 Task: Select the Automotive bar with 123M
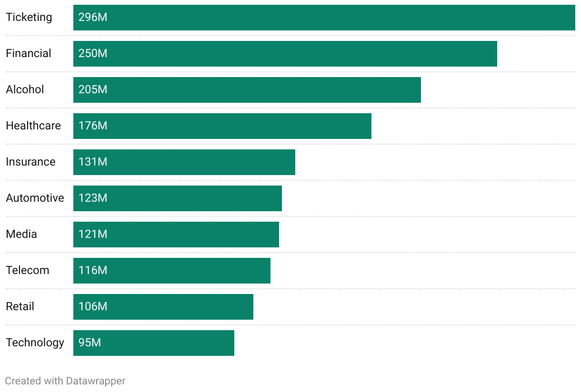[x=178, y=198]
